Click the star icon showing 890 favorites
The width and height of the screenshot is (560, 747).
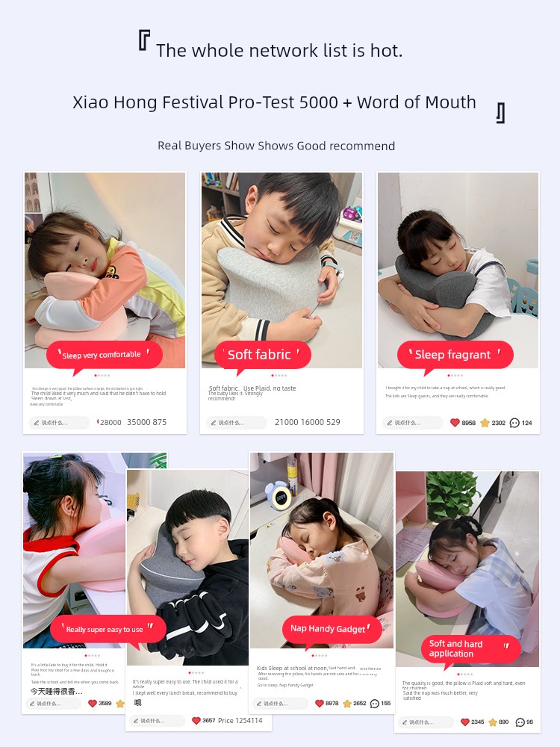coord(493,722)
